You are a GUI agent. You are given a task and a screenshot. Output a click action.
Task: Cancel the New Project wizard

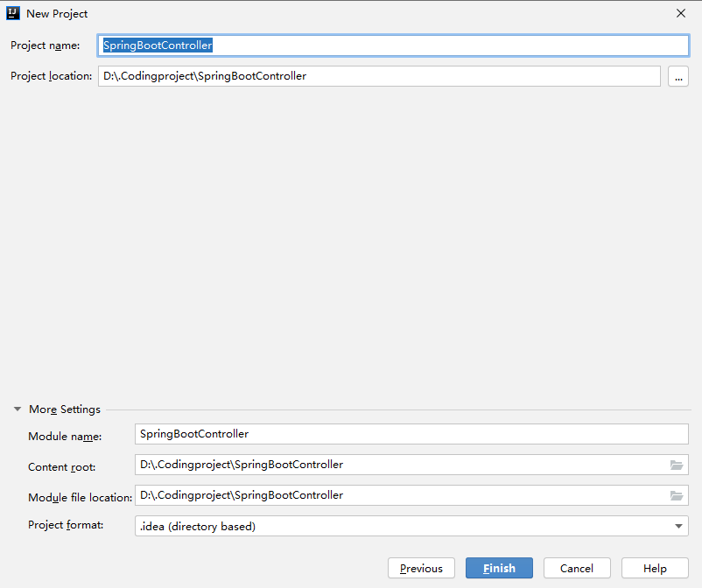577,568
